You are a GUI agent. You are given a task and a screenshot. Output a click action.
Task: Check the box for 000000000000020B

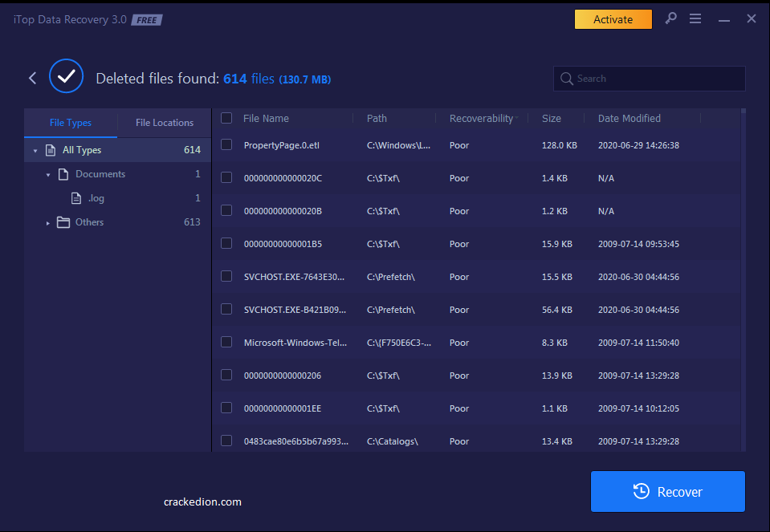point(226,210)
